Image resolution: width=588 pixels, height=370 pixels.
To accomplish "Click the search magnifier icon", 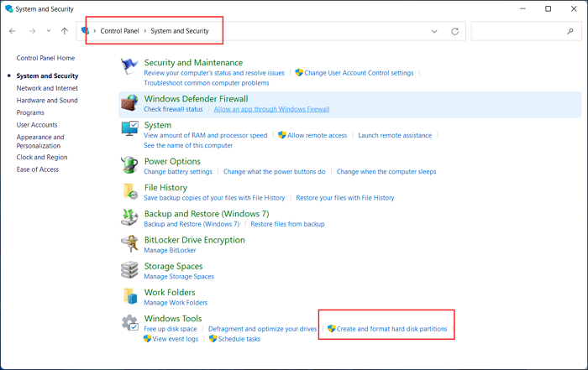I will tap(570, 31).
